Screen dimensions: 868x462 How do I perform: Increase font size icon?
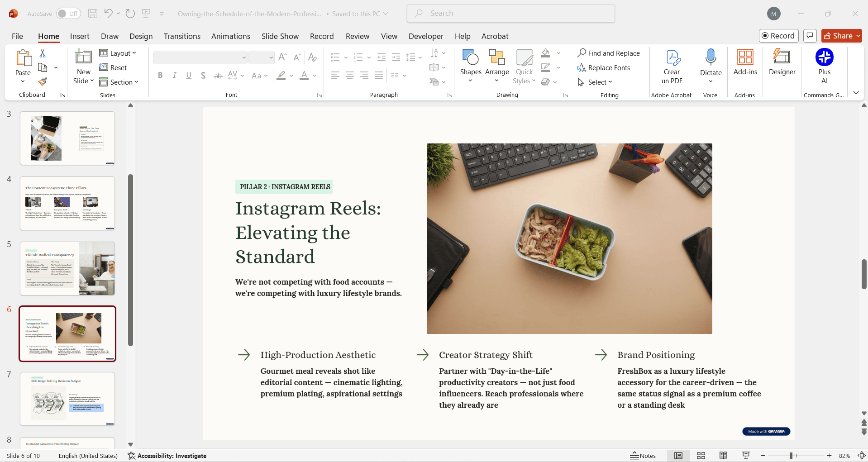[283, 57]
